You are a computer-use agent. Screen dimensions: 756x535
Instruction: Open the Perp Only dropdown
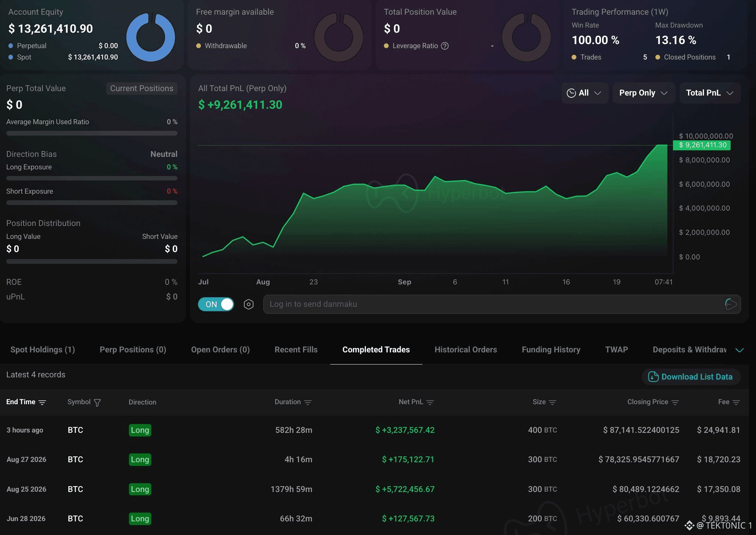(644, 93)
